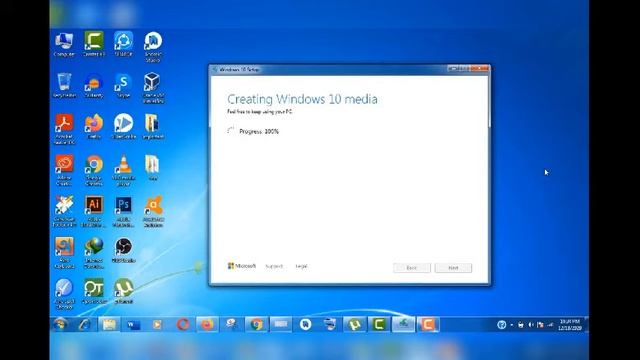The height and width of the screenshot is (360, 640).
Task: Click the Next button in setup
Action: 453,268
